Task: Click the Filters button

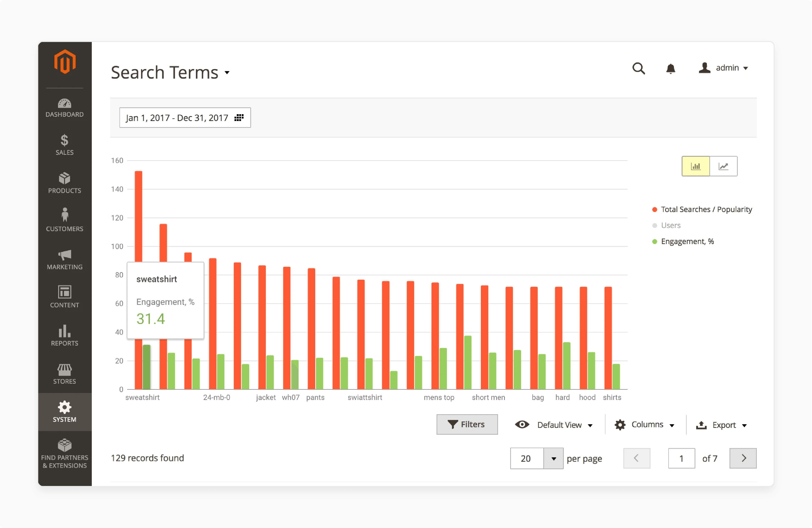Action: (467, 424)
